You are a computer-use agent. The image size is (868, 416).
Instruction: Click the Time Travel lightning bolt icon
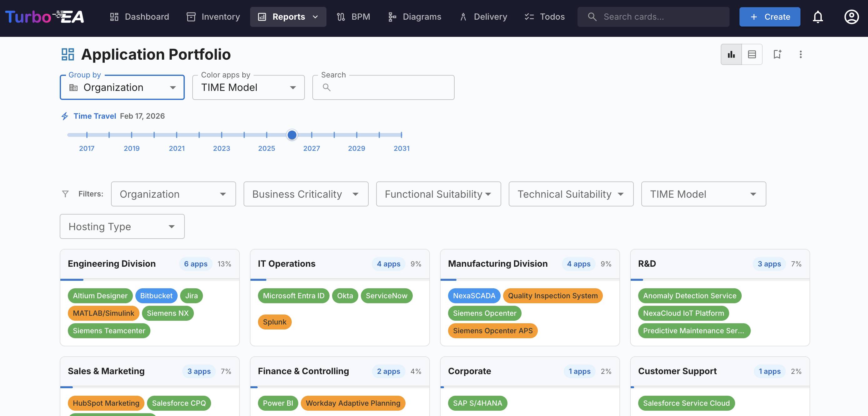click(x=65, y=116)
